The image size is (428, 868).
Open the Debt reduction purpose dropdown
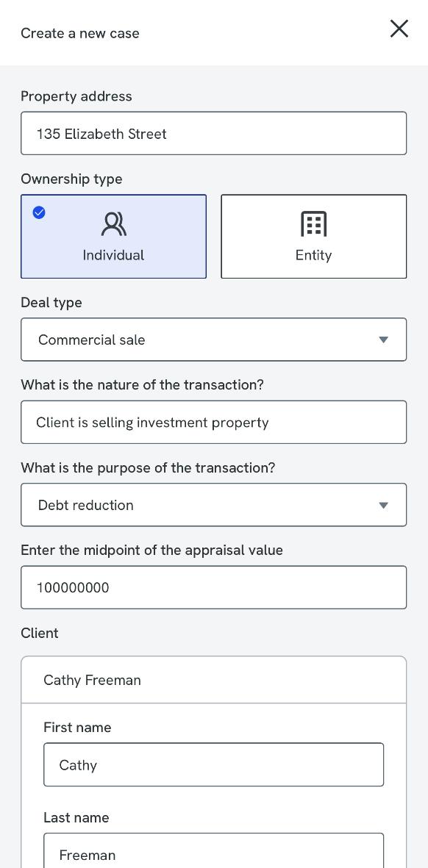point(214,505)
